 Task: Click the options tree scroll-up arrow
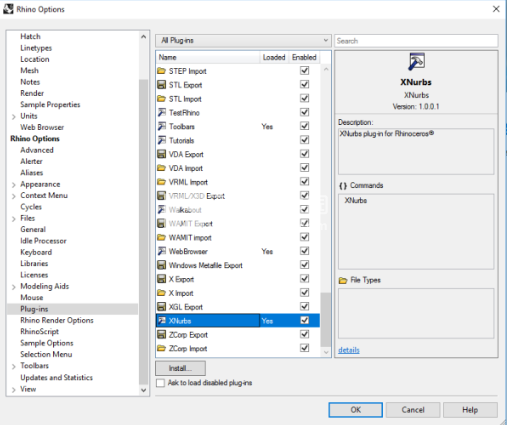[x=144, y=36]
